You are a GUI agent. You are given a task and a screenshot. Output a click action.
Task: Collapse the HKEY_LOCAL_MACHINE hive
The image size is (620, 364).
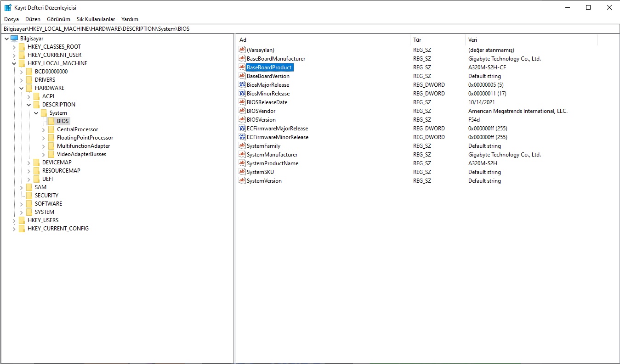tap(14, 63)
